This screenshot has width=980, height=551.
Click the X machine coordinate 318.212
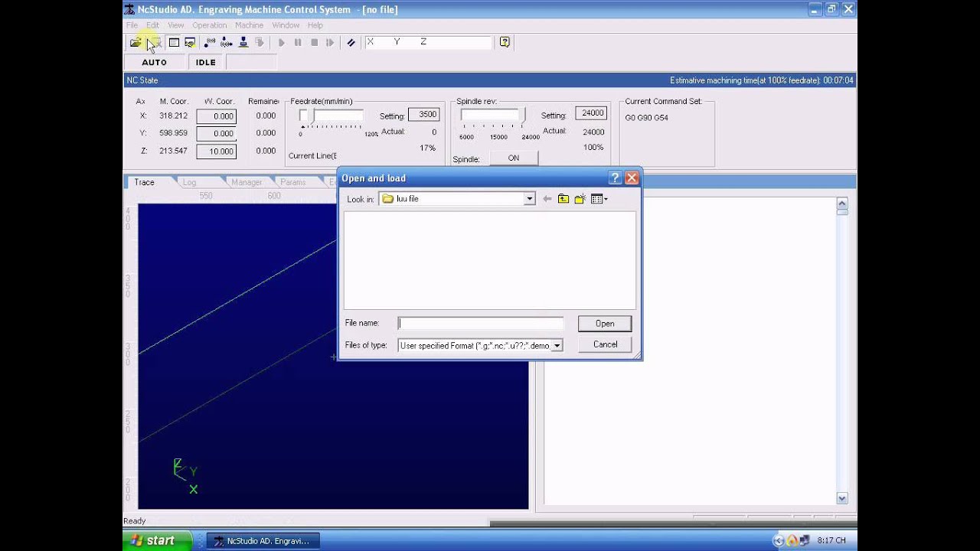pos(173,116)
